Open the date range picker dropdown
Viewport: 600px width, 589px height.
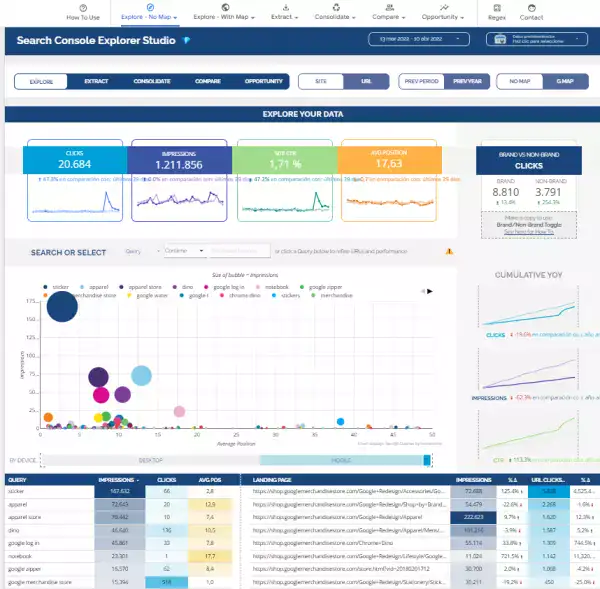coord(419,39)
